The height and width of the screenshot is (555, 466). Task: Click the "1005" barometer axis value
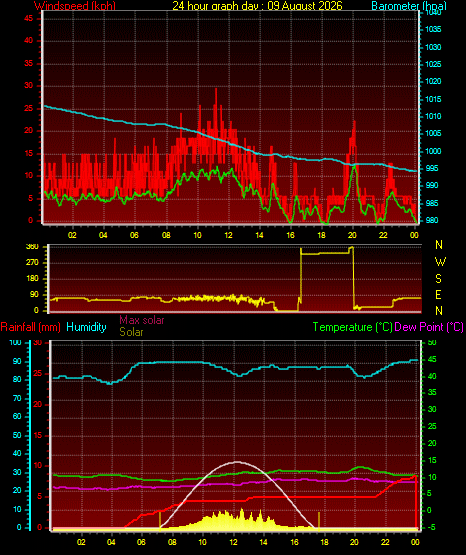tap(433, 133)
